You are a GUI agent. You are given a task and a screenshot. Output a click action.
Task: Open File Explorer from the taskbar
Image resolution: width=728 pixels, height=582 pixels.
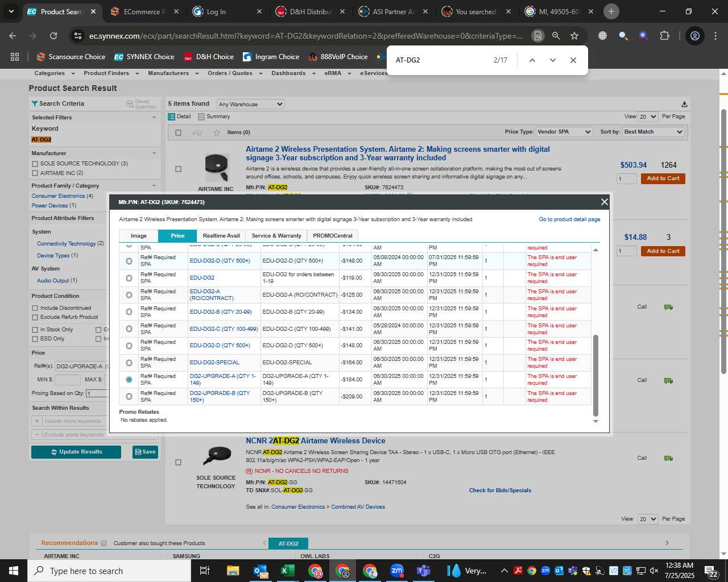(x=233, y=571)
